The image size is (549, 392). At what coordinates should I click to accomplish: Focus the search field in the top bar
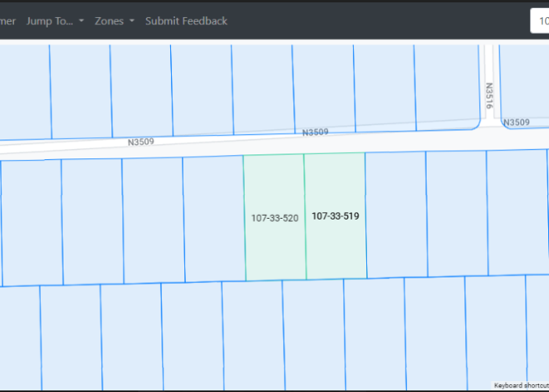(x=540, y=21)
